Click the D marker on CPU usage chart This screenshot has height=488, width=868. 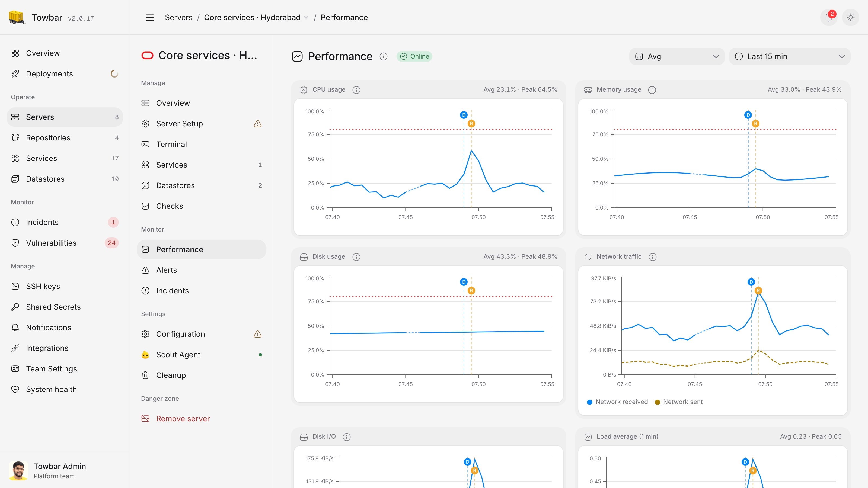click(464, 115)
